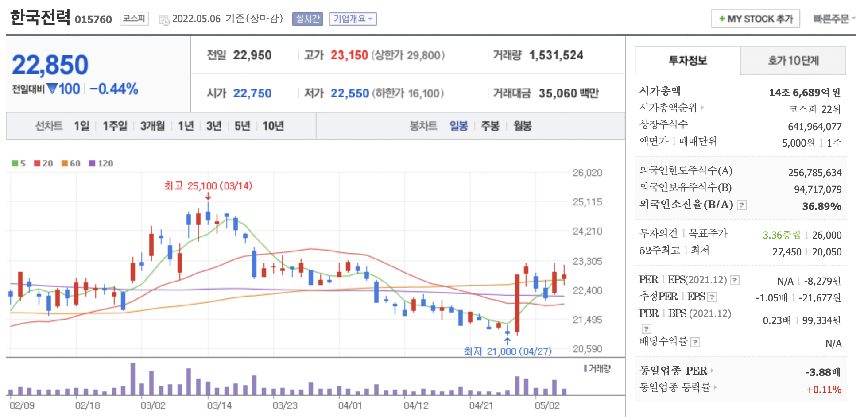868x417 pixels.
Task: Click the green 5-day moving average legend
Action: 19,163
